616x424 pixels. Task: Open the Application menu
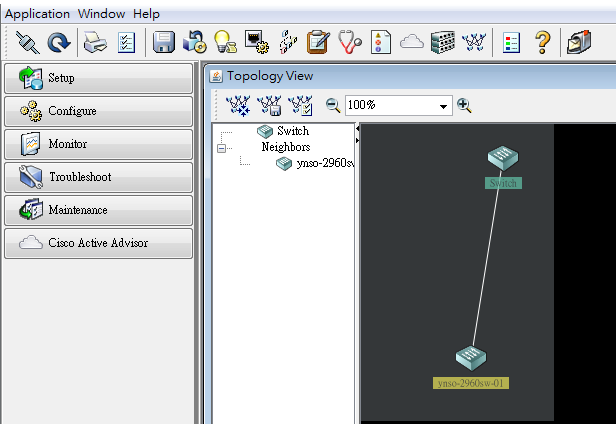pos(37,14)
